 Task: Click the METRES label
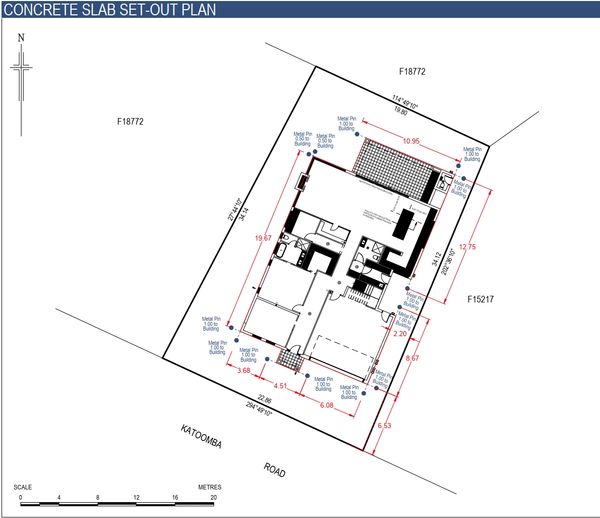(x=210, y=487)
